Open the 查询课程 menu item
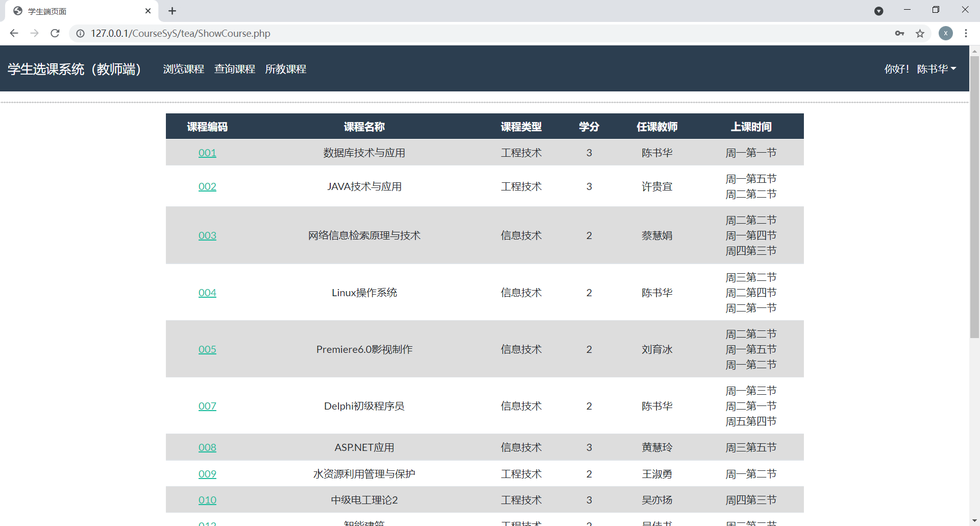This screenshot has width=980, height=526. [235, 69]
